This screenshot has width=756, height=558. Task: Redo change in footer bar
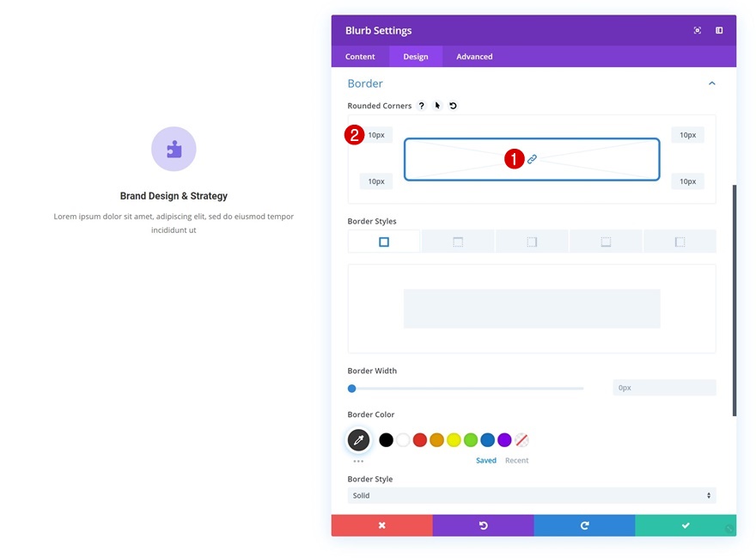pos(584,525)
